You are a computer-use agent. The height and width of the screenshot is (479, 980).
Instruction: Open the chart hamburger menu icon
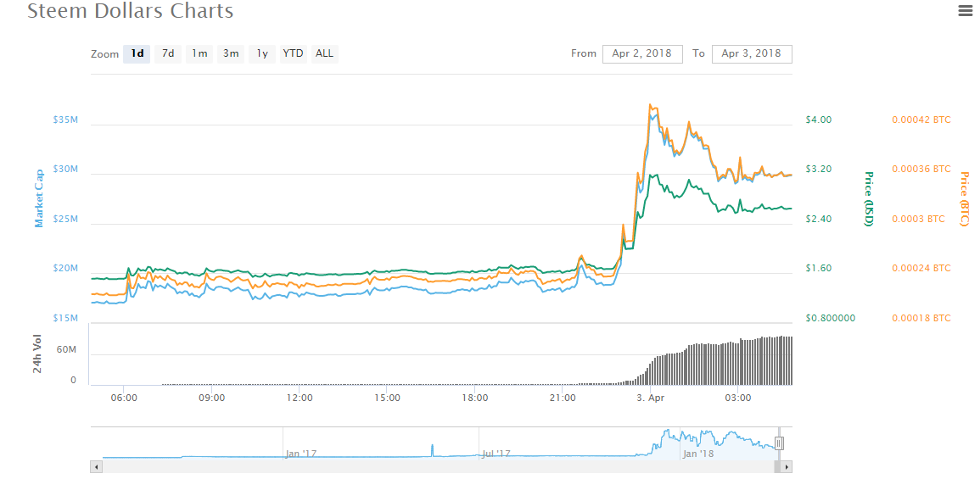966,11
